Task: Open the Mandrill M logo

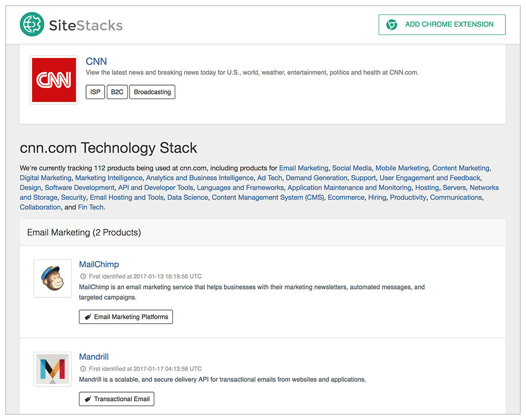Action: pyautogui.click(x=53, y=369)
